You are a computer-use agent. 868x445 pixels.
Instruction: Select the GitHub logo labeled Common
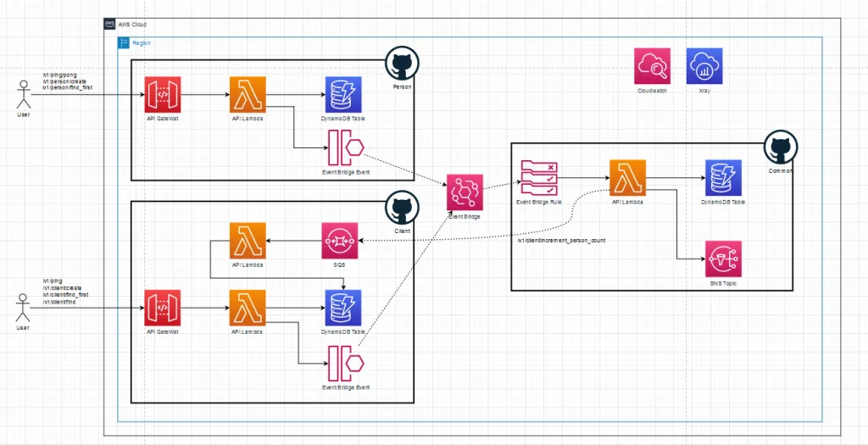click(x=779, y=147)
